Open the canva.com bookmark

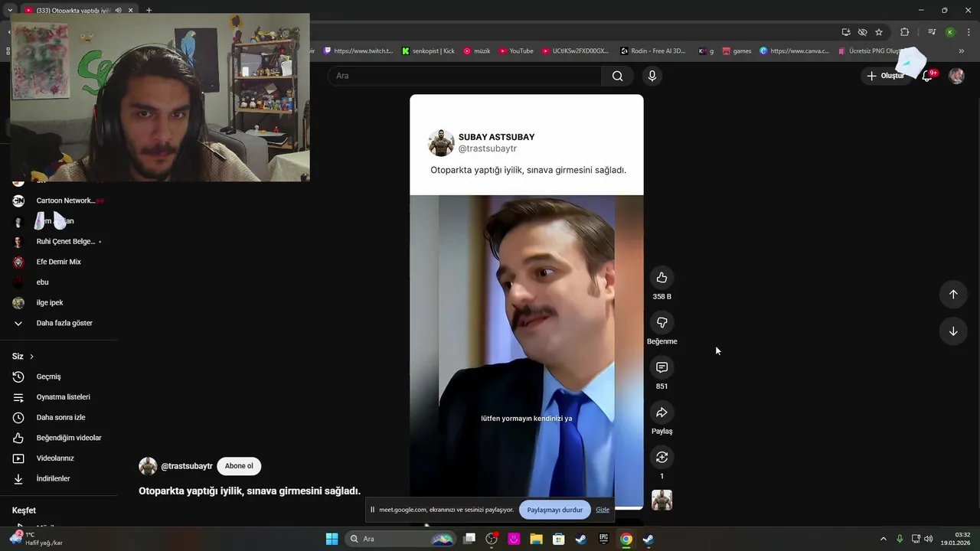point(795,51)
